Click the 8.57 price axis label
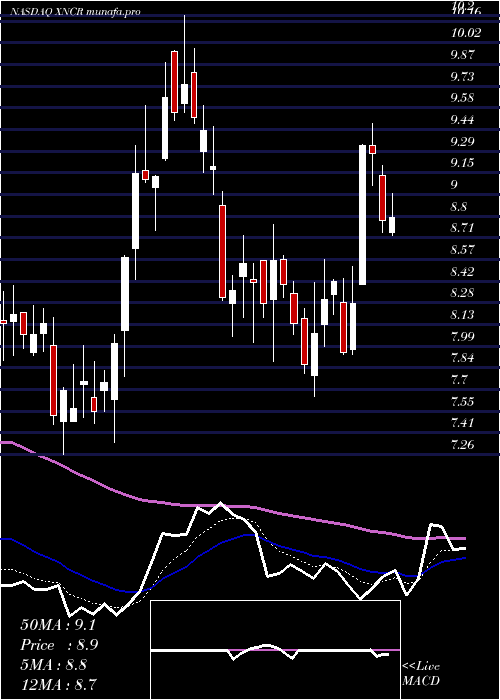This screenshot has height=700, width=500. tap(462, 250)
